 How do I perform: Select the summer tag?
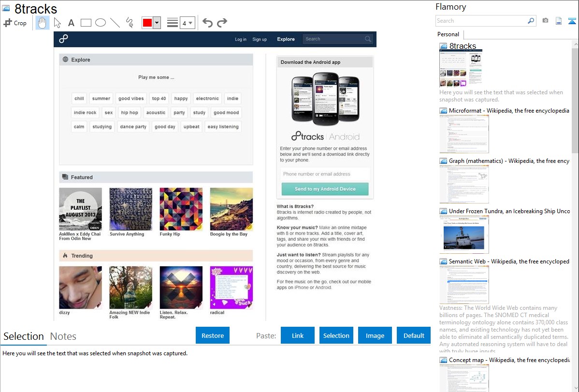pyautogui.click(x=101, y=98)
